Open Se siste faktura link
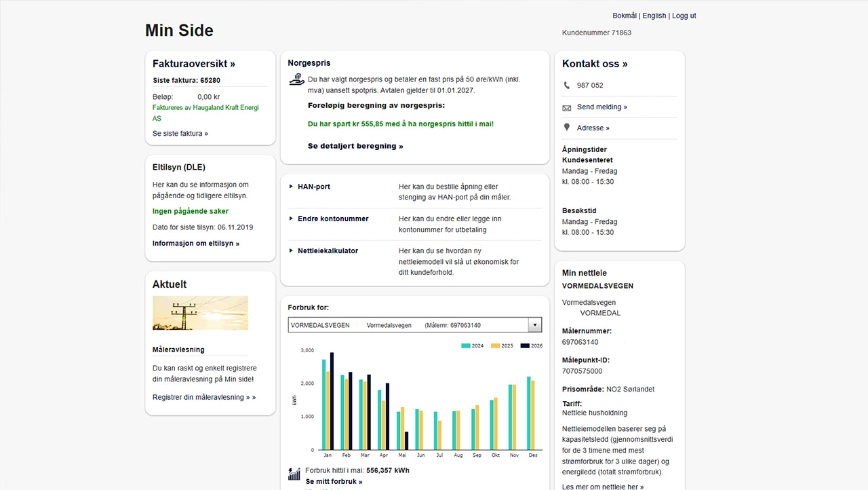This screenshot has width=868, height=490. tap(180, 134)
